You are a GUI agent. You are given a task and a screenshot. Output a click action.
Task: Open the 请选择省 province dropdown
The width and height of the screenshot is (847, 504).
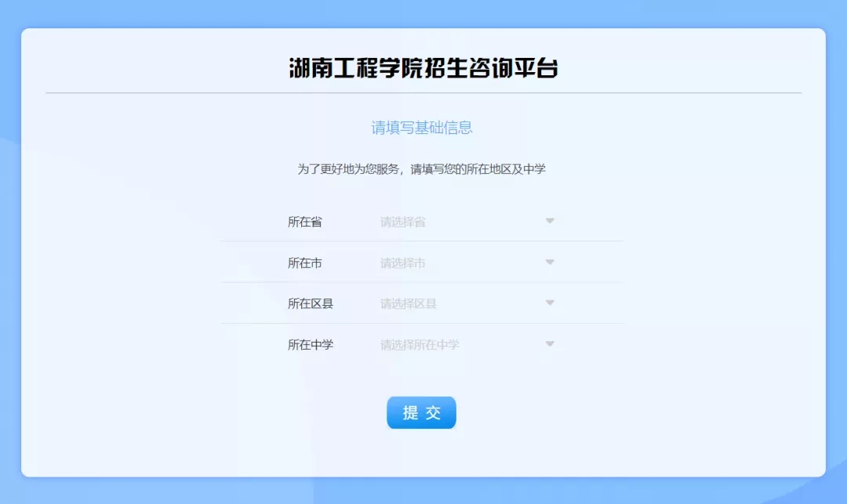pos(467,222)
